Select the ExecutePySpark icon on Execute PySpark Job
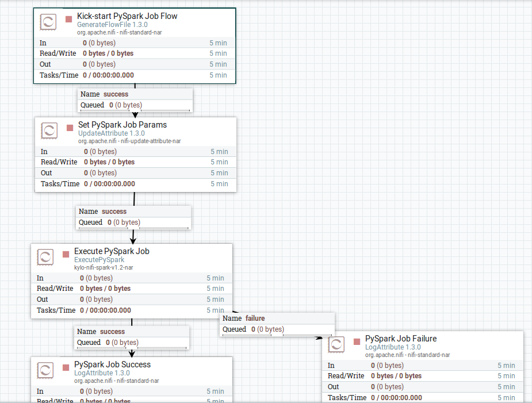The width and height of the screenshot is (532, 403). click(x=45, y=258)
